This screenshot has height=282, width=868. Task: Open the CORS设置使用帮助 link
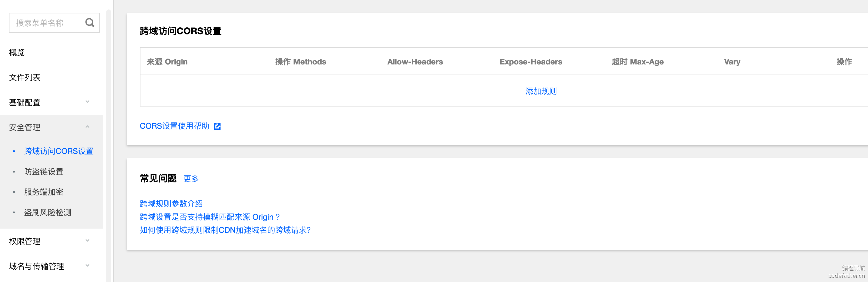tap(174, 126)
